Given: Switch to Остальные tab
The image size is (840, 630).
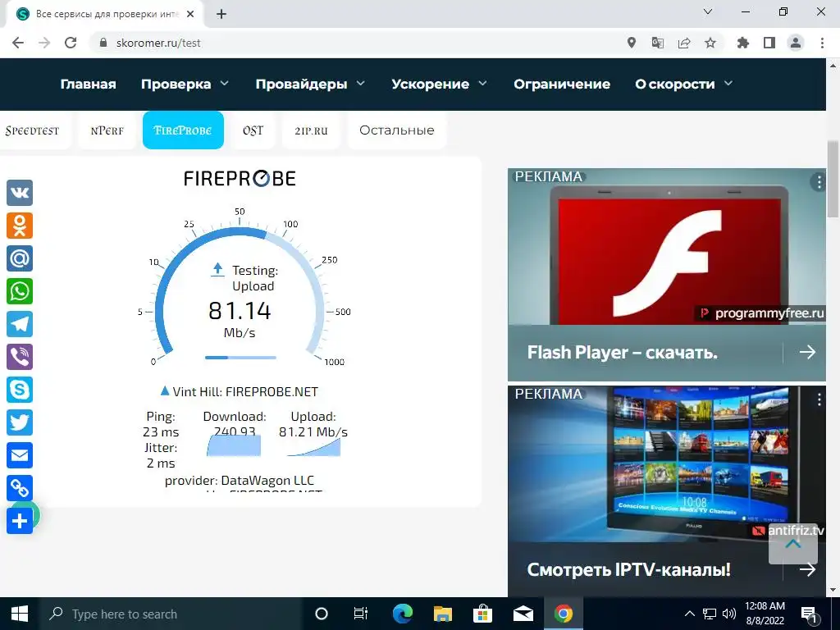Looking at the screenshot, I should [x=397, y=130].
